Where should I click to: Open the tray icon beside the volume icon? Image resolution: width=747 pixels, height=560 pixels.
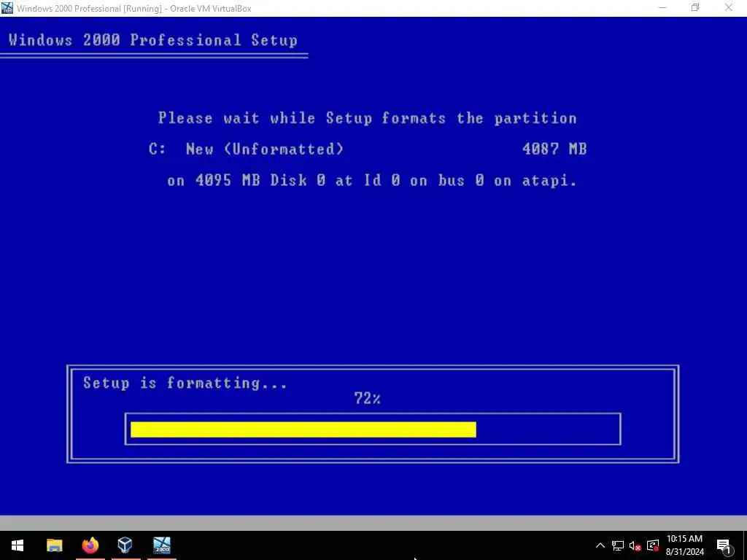(653, 545)
